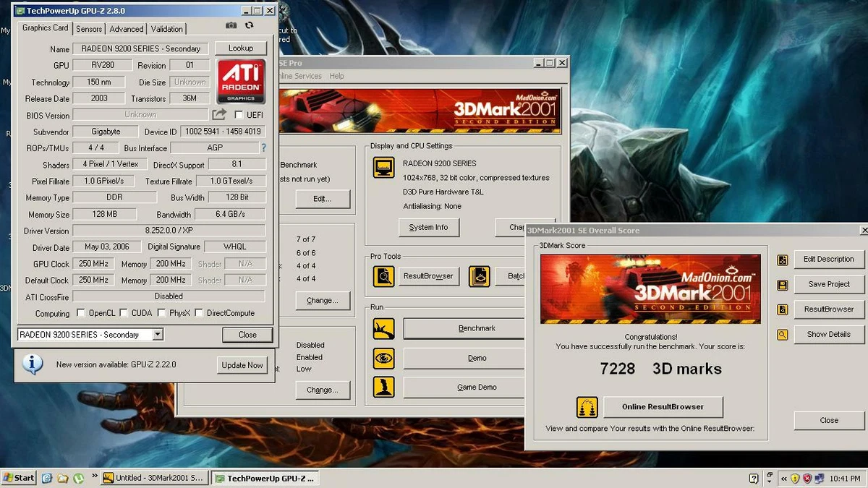The image size is (868, 488).
Task: Click the Game Demo button
Action: click(464, 388)
